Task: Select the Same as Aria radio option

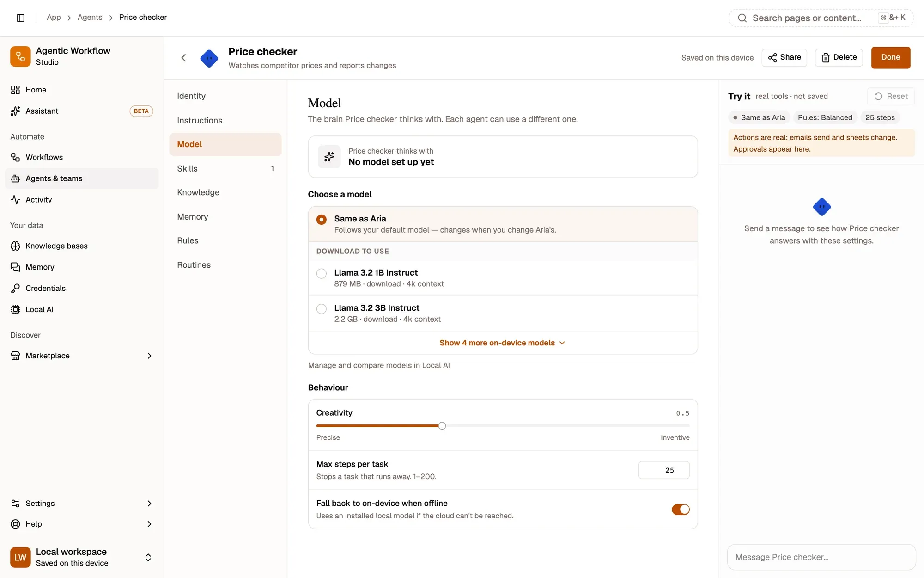Action: (x=322, y=220)
